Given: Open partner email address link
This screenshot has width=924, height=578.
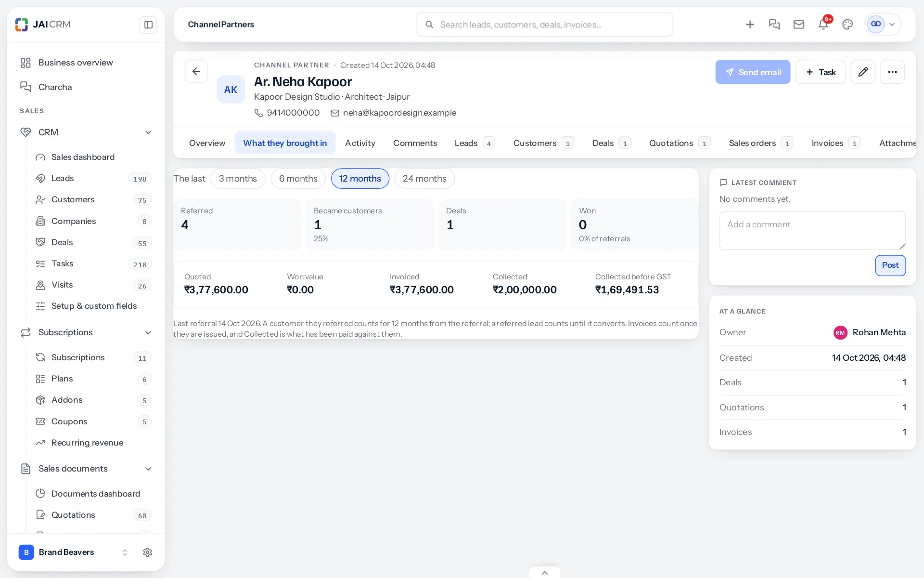Looking at the screenshot, I should [x=399, y=113].
